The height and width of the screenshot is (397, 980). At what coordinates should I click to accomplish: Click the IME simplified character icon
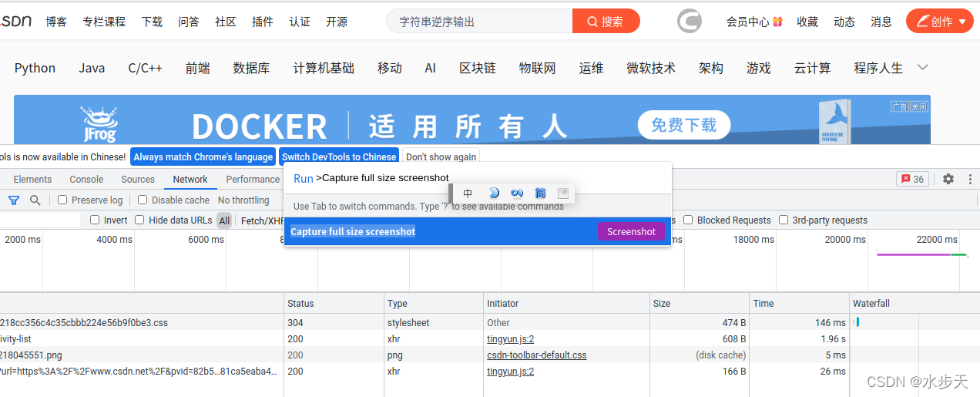pos(541,193)
